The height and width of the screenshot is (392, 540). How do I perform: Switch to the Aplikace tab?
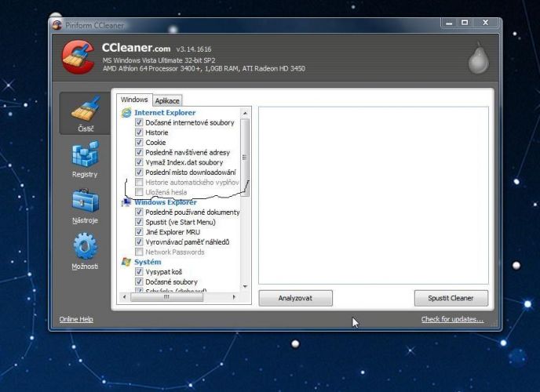167,101
